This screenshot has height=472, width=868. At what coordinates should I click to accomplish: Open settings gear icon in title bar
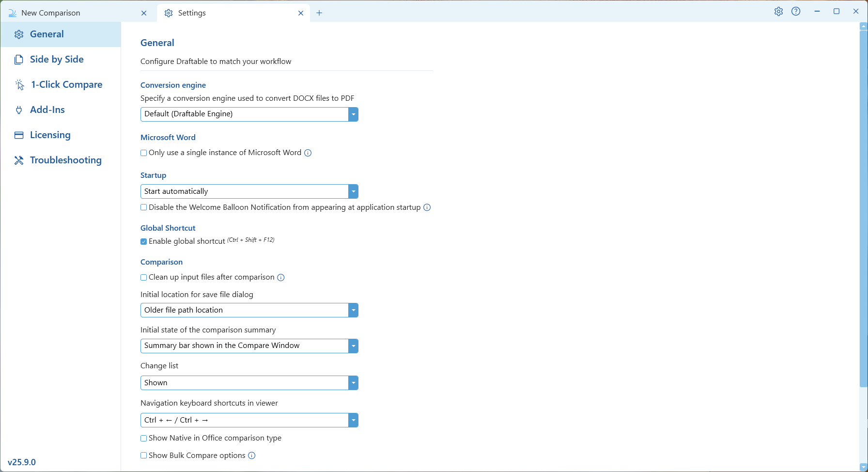[x=778, y=12]
